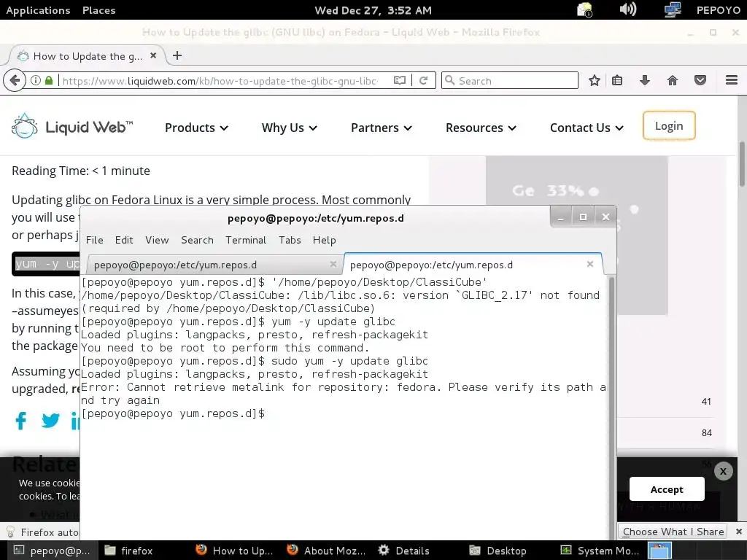Screen dimensions: 747x560
Task: Open the terminal View menu
Action: pyautogui.click(x=157, y=240)
